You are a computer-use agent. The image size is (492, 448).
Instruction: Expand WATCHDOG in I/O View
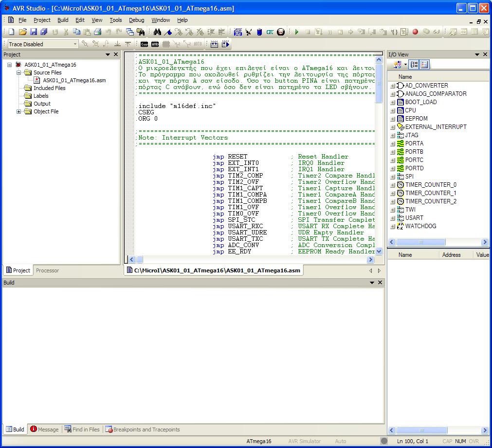pos(393,226)
